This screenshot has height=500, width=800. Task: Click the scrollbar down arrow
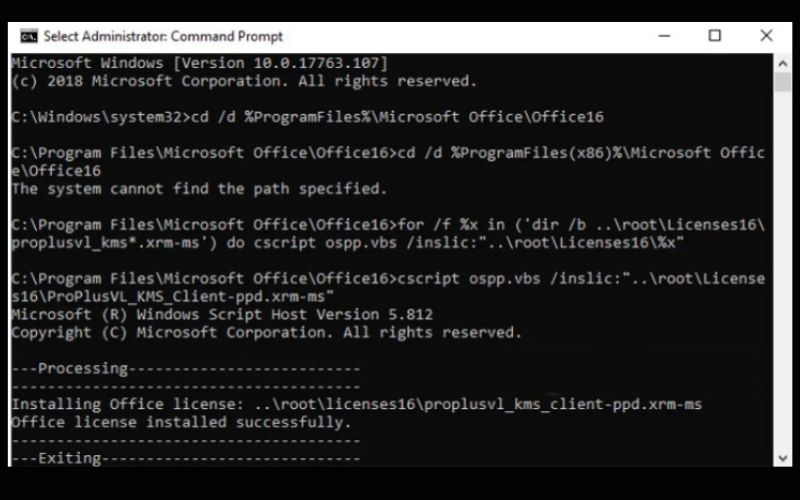pos(783,458)
